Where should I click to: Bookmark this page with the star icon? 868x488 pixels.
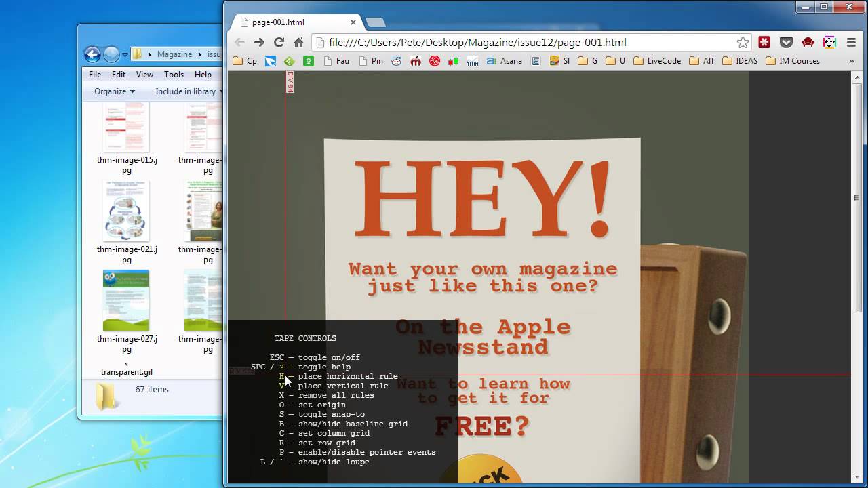point(743,42)
